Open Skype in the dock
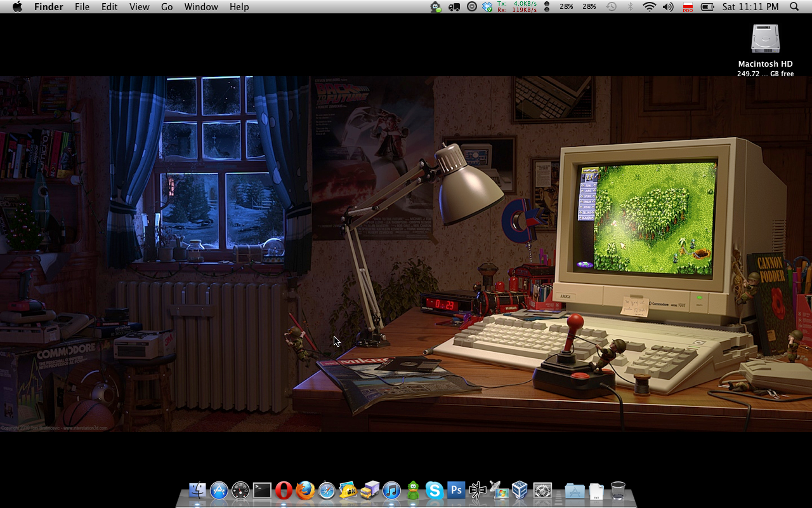 click(435, 490)
